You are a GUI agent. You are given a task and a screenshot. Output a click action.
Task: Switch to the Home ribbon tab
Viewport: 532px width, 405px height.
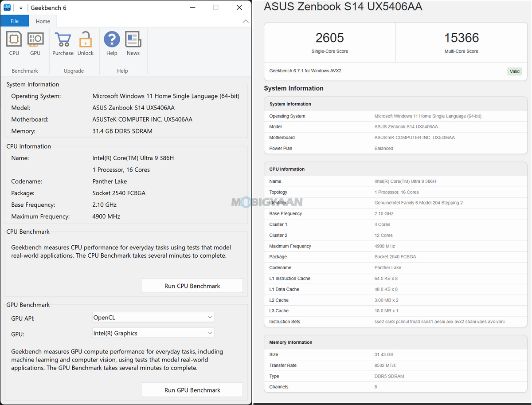click(43, 21)
